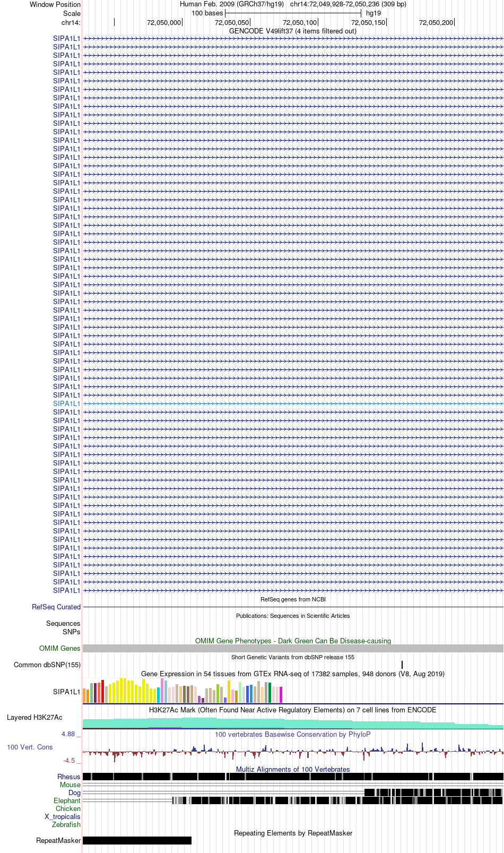Click the Dog alignment block

pos(433,792)
